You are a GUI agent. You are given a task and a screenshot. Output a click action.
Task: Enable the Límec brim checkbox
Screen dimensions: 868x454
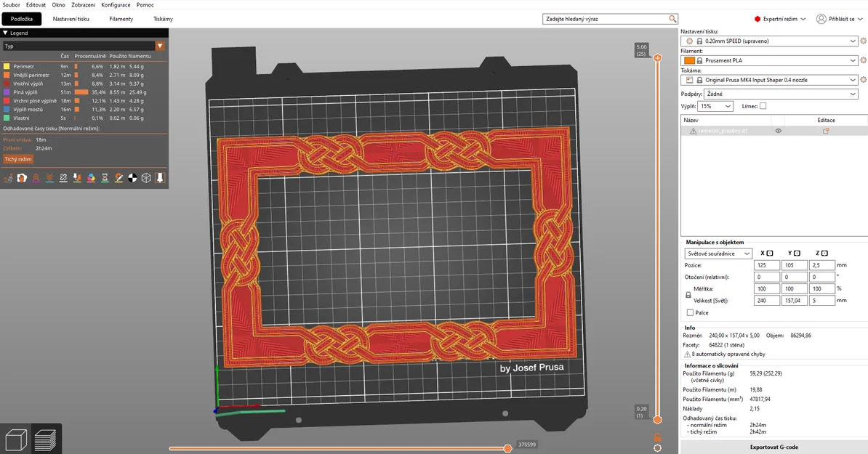click(763, 106)
